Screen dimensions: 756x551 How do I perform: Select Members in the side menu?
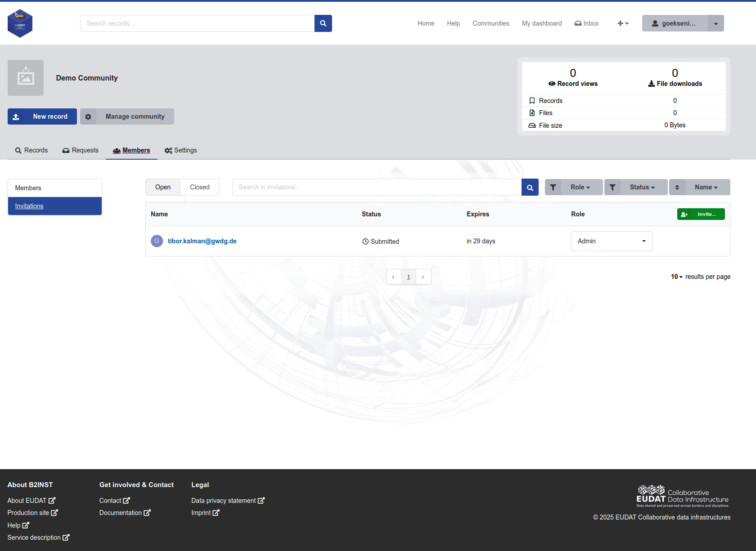pyautogui.click(x=55, y=188)
